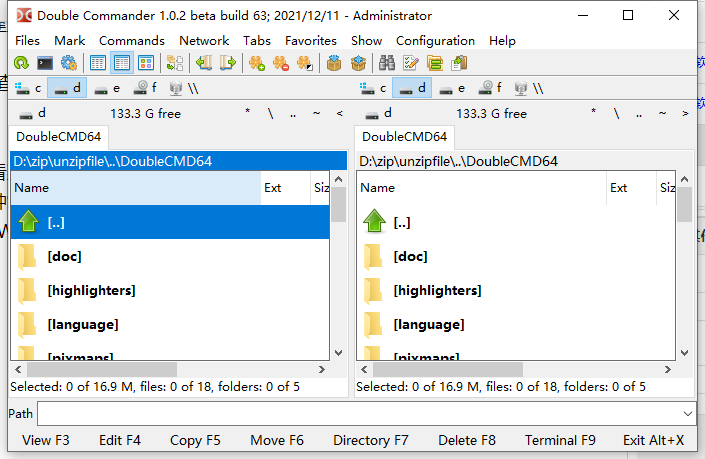The height and width of the screenshot is (459, 705).
Task: Open the Commands menu
Action: click(132, 41)
